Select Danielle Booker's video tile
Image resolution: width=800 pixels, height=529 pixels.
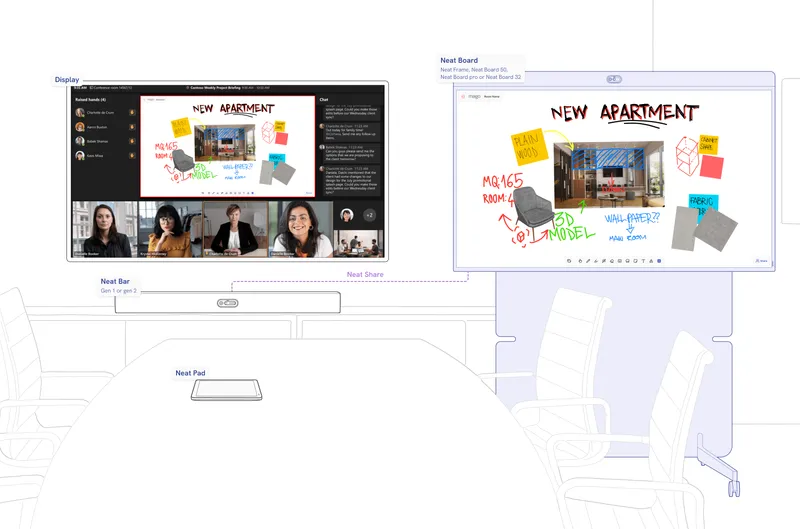105,228
